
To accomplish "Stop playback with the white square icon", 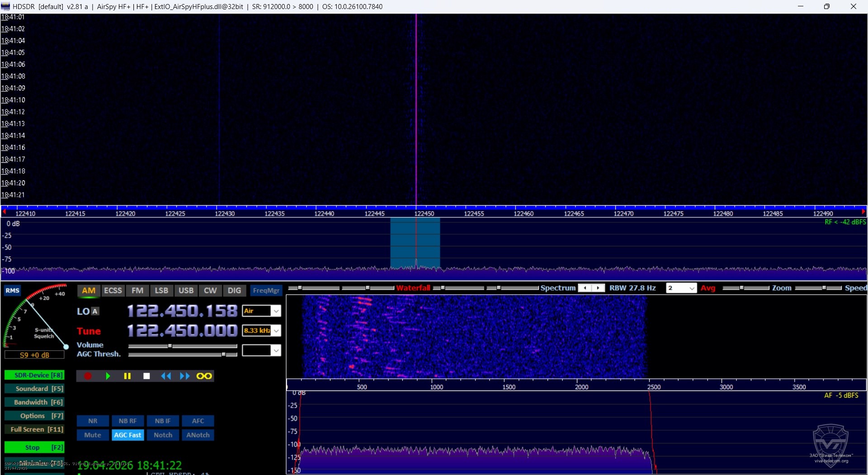I will tap(146, 376).
